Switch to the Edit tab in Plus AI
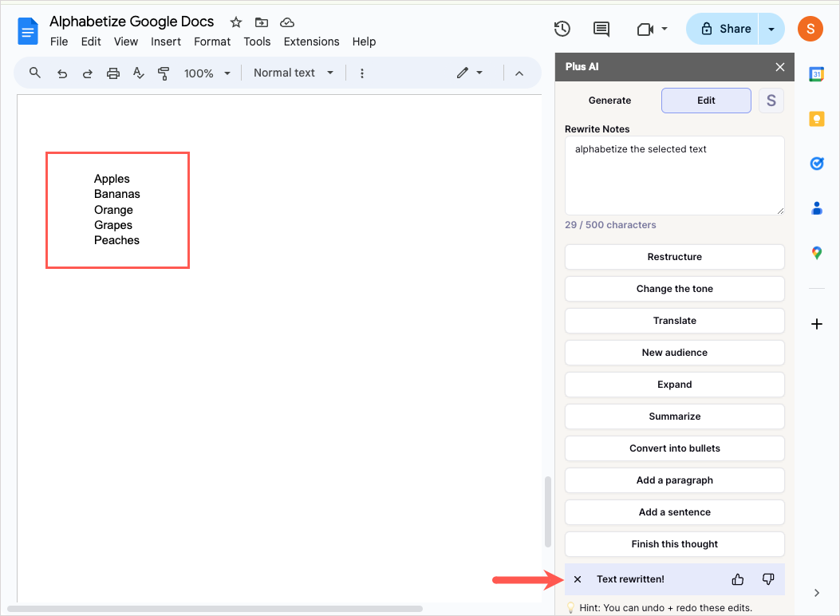Image resolution: width=840 pixels, height=616 pixels. pyautogui.click(x=706, y=101)
